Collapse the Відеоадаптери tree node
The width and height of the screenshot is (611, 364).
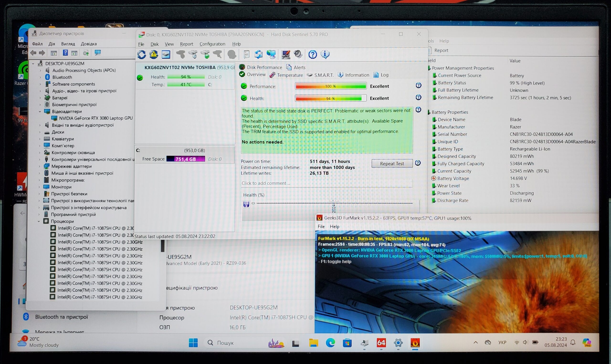(x=40, y=111)
